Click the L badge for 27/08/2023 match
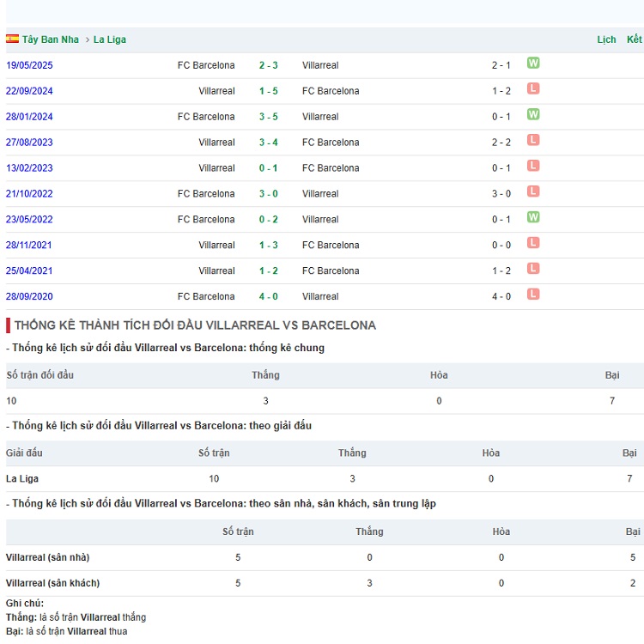Viewport: 644px width, 644px height. click(x=533, y=140)
